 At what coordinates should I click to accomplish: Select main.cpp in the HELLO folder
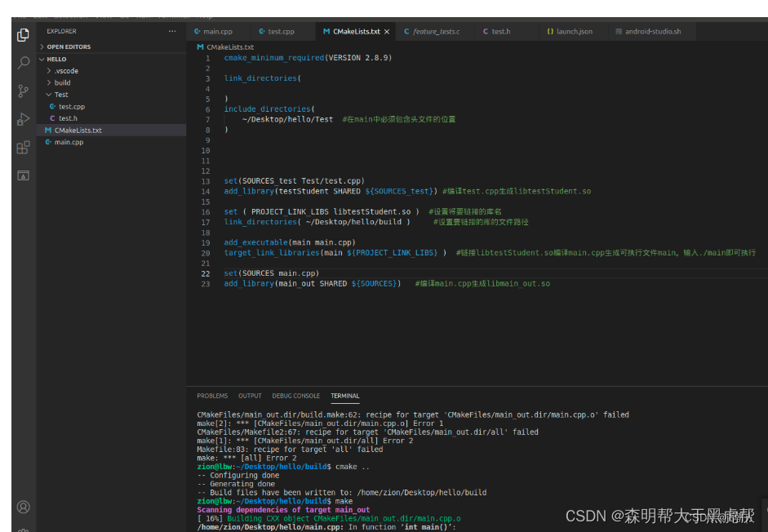[x=70, y=142]
